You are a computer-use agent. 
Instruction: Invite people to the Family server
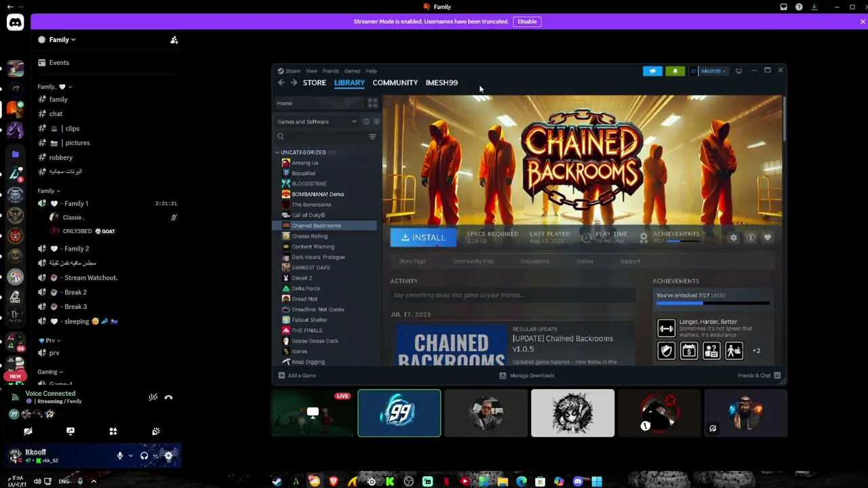click(174, 40)
